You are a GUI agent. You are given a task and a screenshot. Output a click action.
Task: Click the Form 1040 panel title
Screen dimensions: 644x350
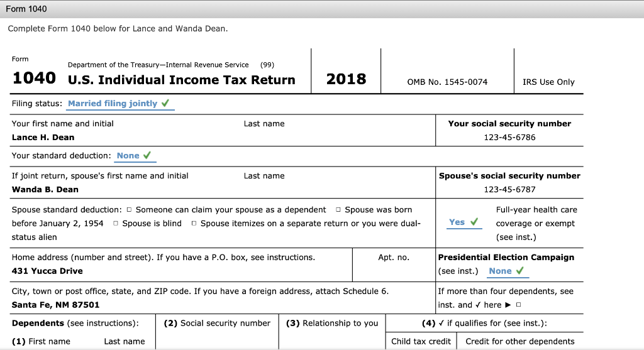[x=26, y=9]
